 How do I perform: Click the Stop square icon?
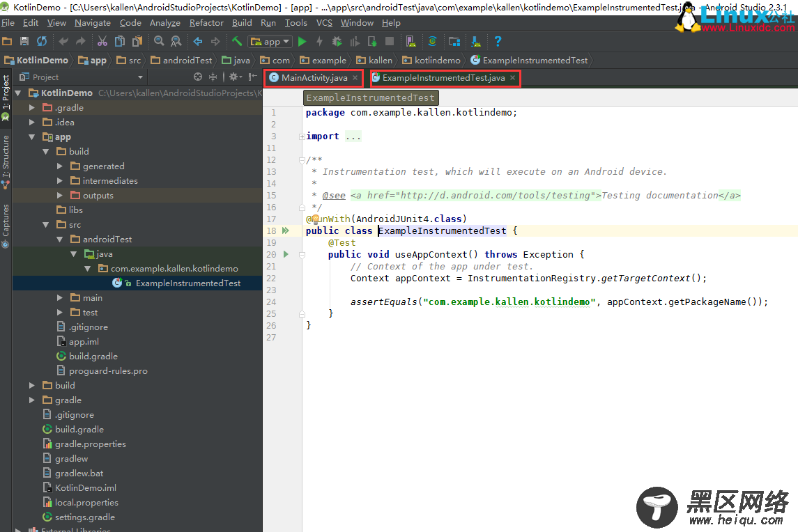390,41
